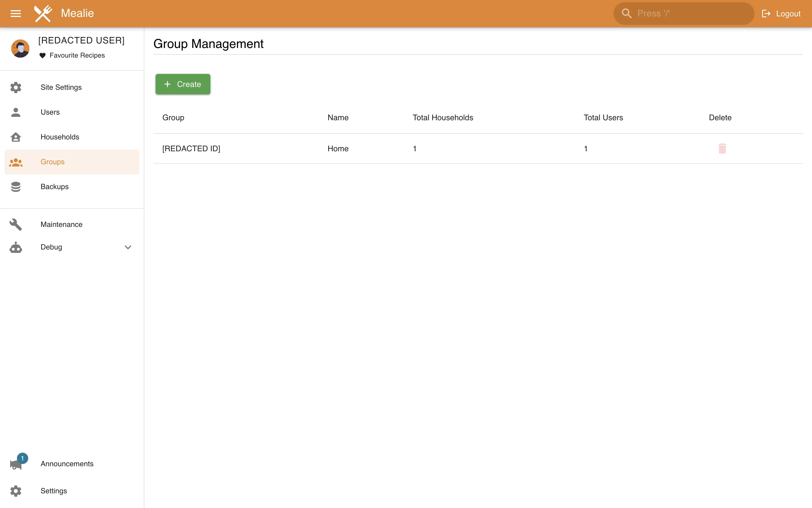The image size is (812, 508).
Task: Click the Announcements badge showing 1
Action: click(x=23, y=458)
